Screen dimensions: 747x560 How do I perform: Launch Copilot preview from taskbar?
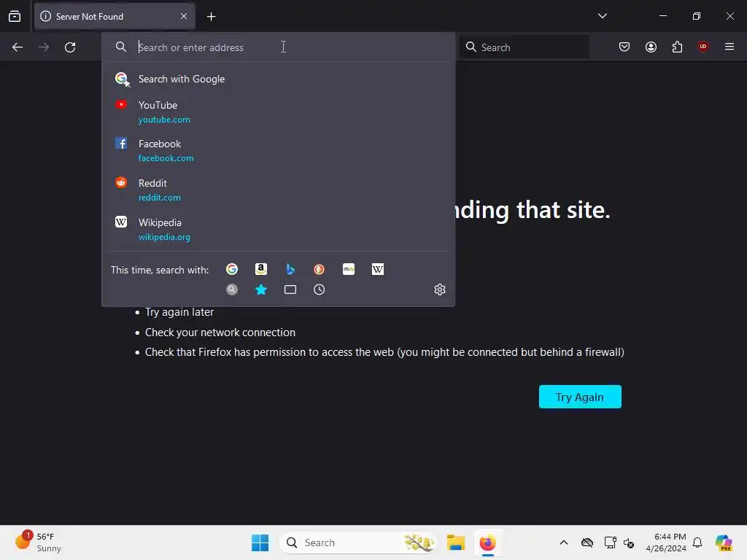[x=724, y=542]
